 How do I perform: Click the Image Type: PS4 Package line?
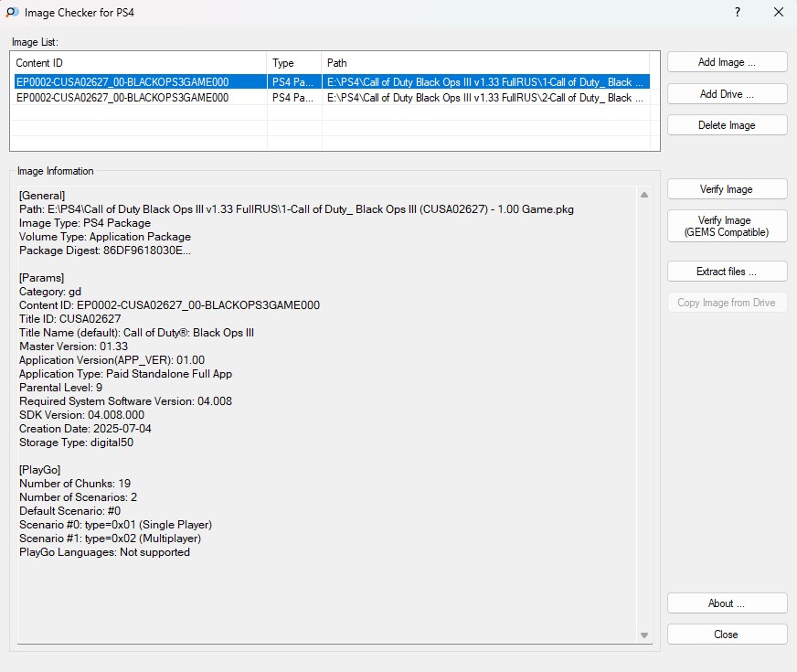[x=85, y=223]
